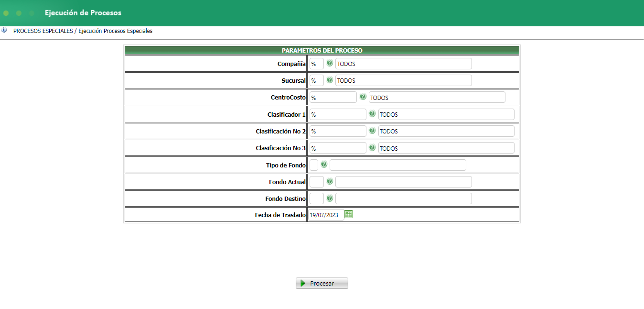Click the help icon next to Compañía
Image resolution: width=644 pixels, height=309 pixels.
click(330, 63)
